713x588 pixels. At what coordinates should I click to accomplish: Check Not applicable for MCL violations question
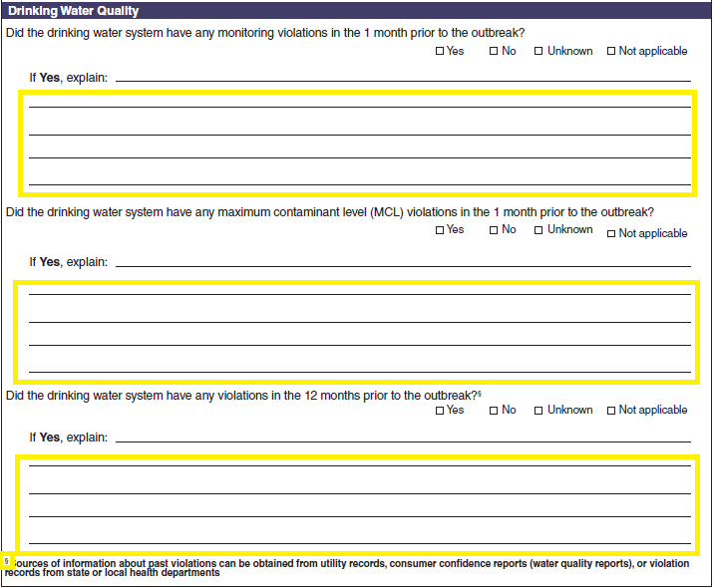tap(611, 233)
